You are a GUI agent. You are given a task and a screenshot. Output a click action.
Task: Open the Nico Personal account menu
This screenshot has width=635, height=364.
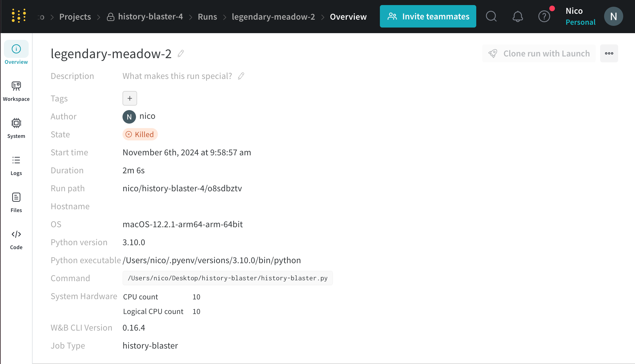[x=580, y=16]
